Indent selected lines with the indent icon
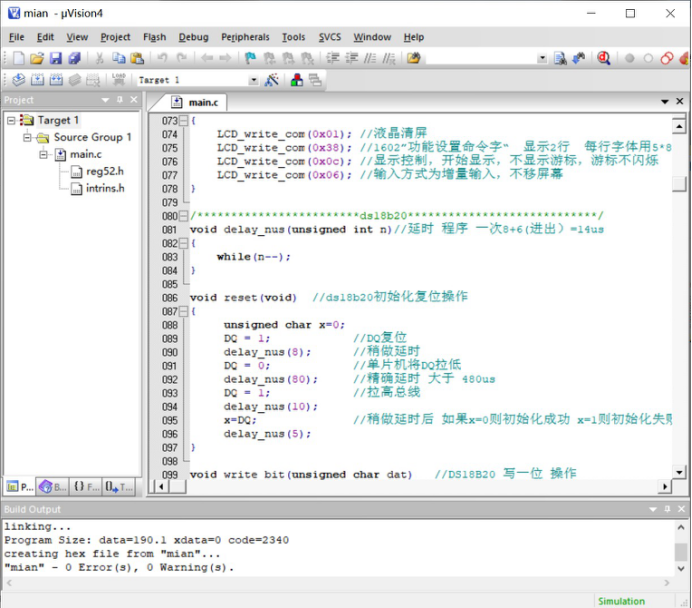 (333, 58)
